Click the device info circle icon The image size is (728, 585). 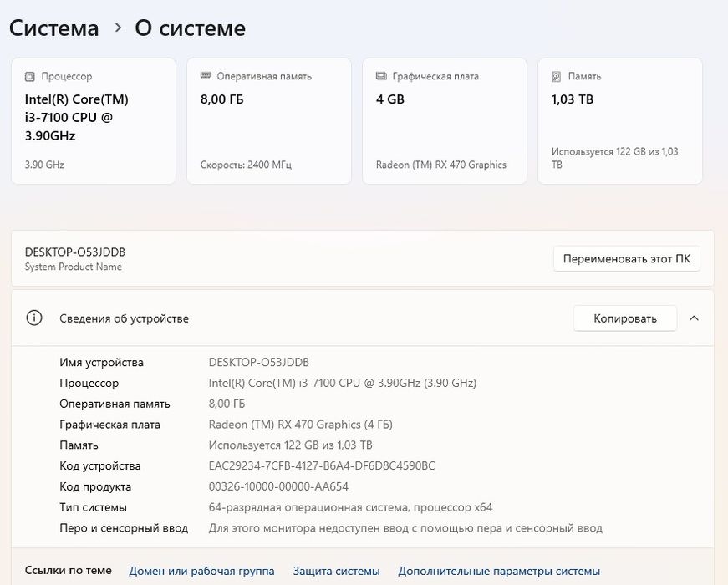point(34,318)
